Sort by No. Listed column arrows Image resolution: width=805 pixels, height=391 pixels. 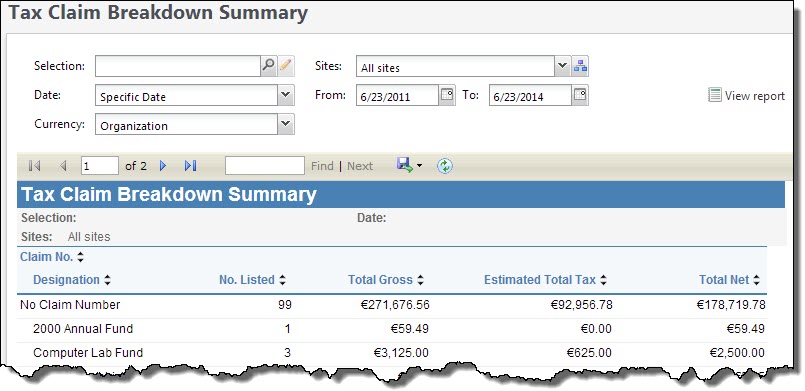point(282,280)
